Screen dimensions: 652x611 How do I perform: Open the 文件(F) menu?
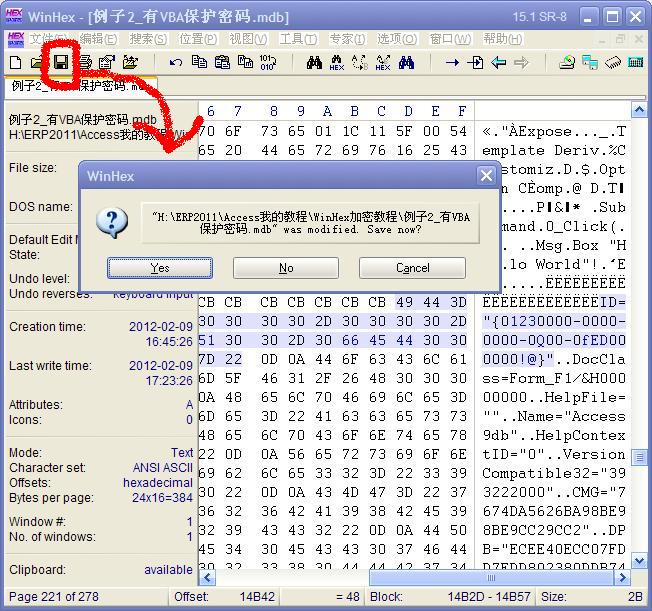click(x=48, y=39)
